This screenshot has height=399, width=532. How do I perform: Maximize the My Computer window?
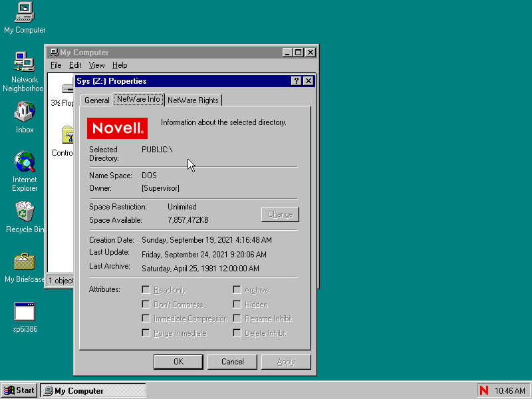click(299, 53)
